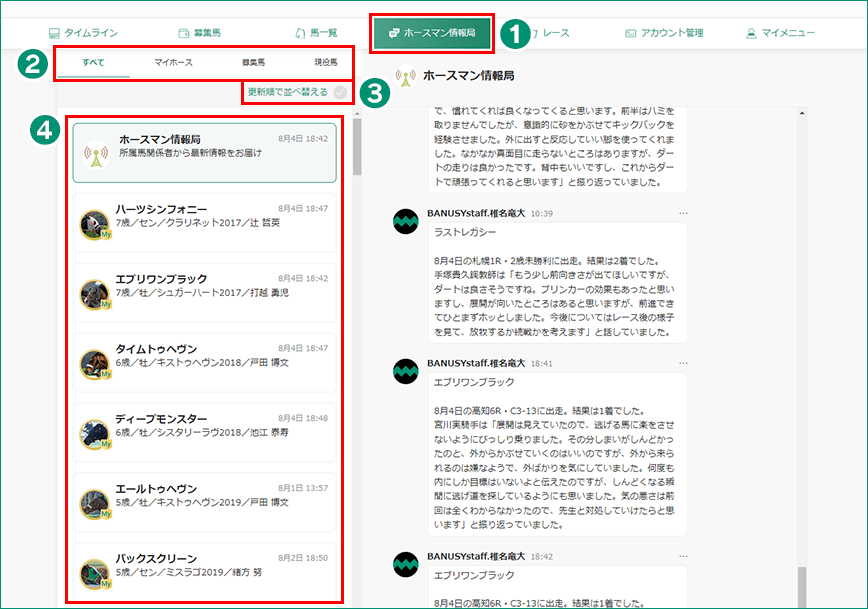868x609 pixels.
Task: Click the 8月1日 13:57 timestamp on エールトゥヘヴン
Action: (x=303, y=488)
